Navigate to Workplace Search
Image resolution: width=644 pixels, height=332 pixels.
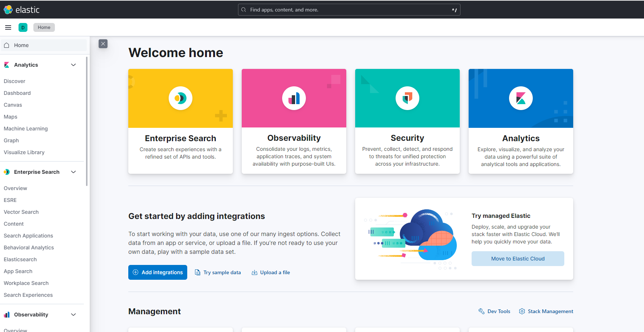coord(26,283)
